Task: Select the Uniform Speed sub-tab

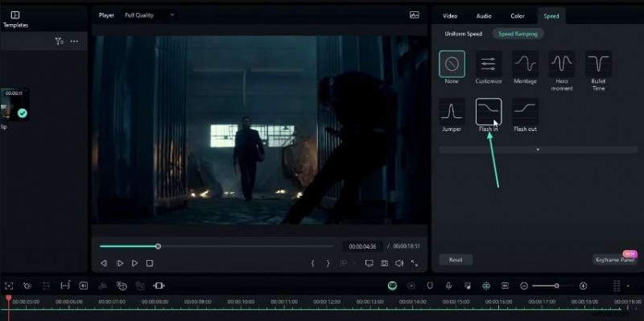Action: pos(464,34)
